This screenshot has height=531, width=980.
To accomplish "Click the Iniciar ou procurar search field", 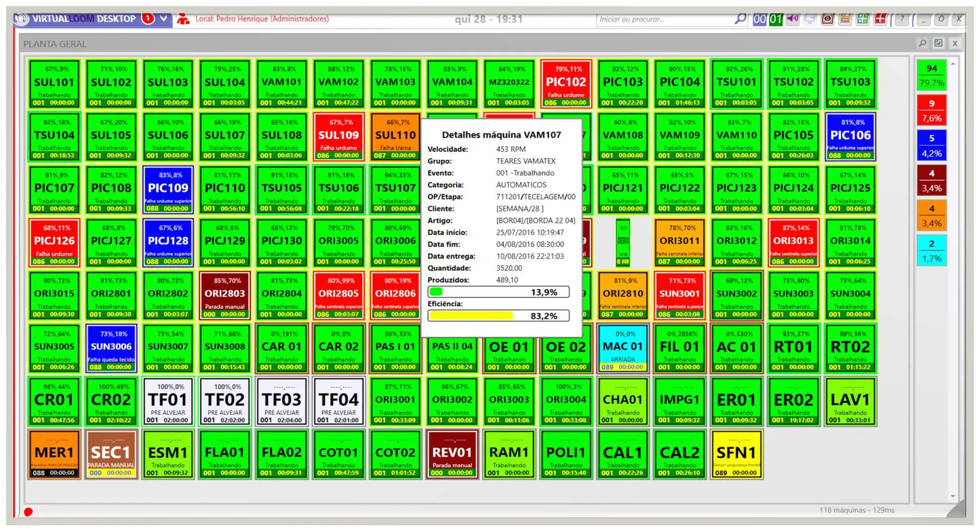I will click(665, 19).
